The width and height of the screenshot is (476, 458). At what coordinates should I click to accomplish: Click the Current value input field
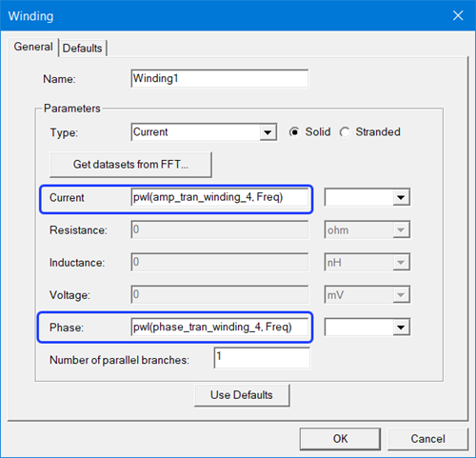tap(219, 197)
